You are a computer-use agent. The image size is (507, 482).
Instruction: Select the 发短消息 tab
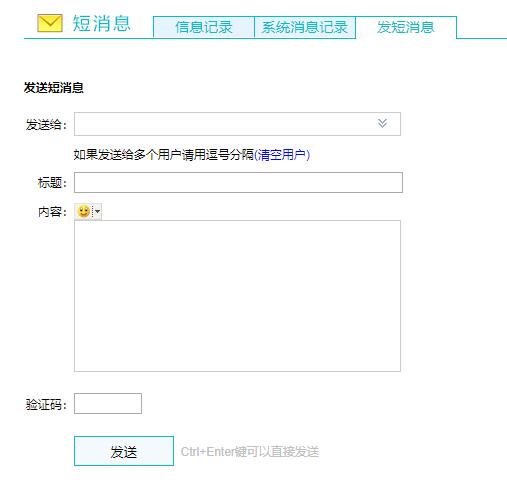406,27
